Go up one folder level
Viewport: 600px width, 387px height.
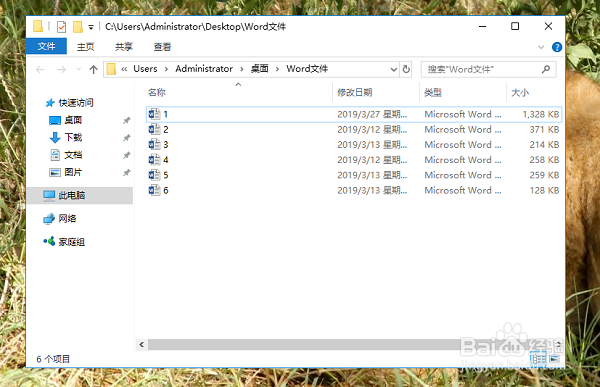[93, 69]
